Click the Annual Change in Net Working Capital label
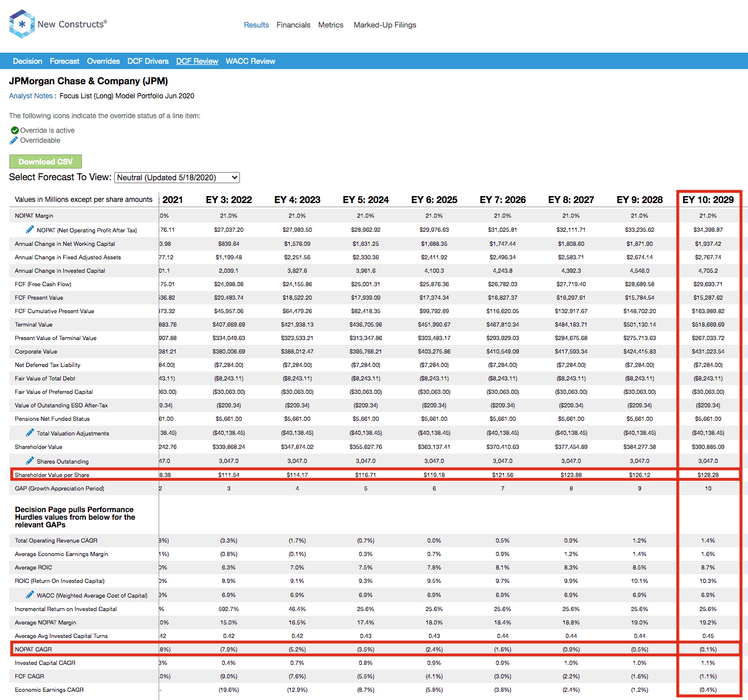This screenshot has width=748, height=700. click(65, 243)
